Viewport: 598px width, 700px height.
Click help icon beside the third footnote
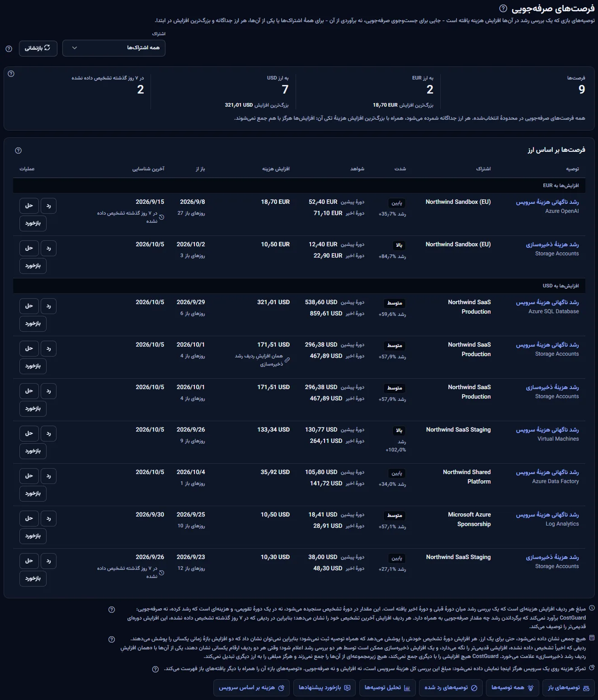click(155, 669)
